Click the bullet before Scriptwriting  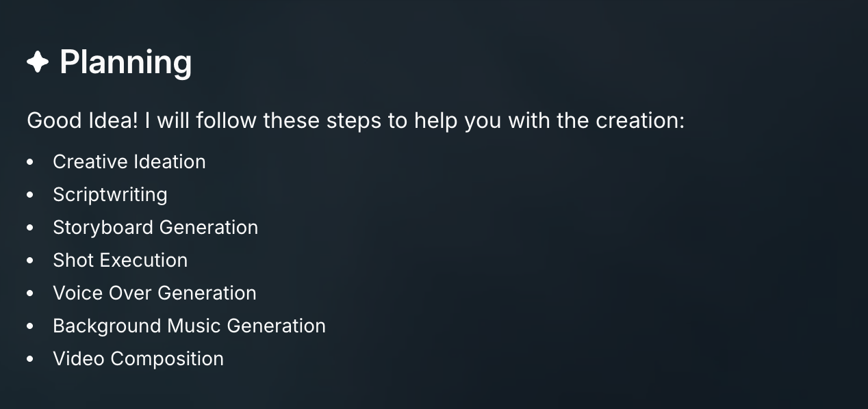point(30,195)
